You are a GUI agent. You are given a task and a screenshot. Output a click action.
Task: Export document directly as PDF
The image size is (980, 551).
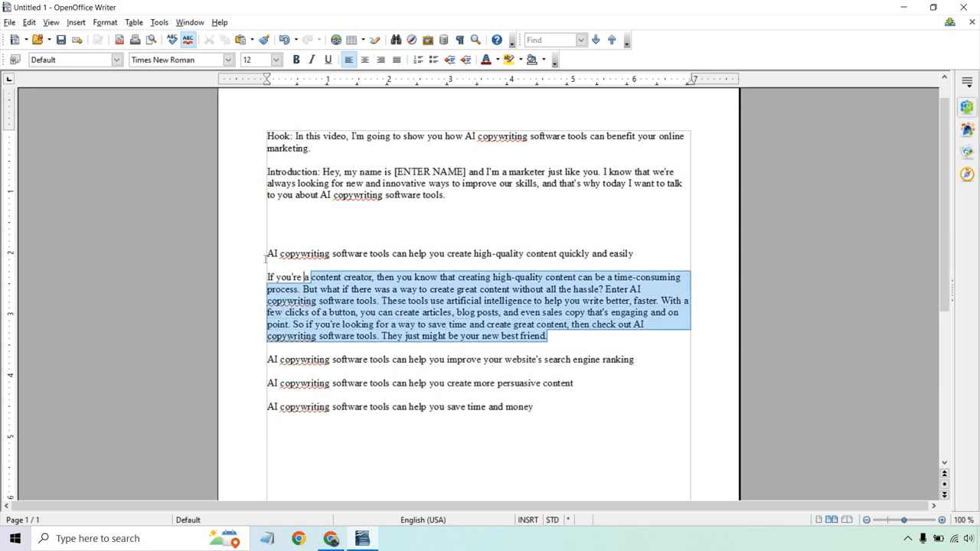(x=119, y=40)
